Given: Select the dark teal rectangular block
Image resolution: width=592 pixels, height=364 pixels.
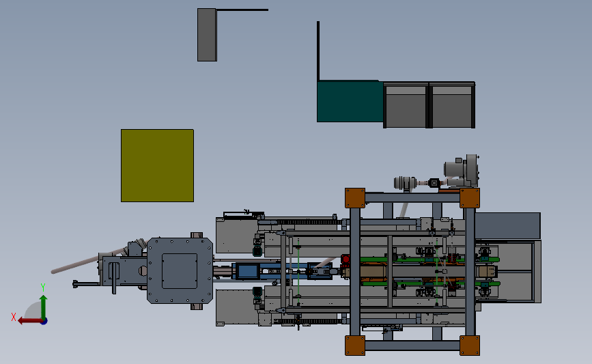Looking at the screenshot, I should [350, 101].
